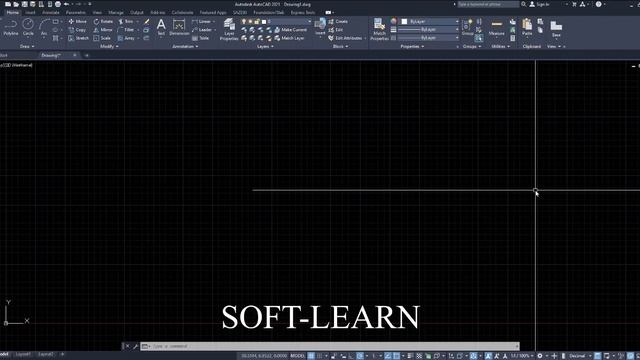
Task: Open the Parametric ribbon tab
Action: tap(76, 13)
